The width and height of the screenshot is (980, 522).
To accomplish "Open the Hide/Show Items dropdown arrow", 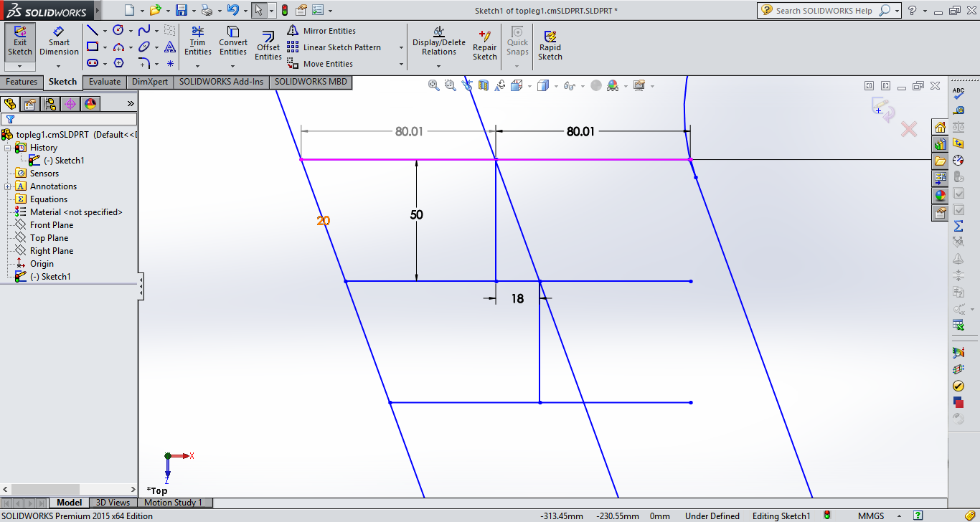I will point(584,85).
